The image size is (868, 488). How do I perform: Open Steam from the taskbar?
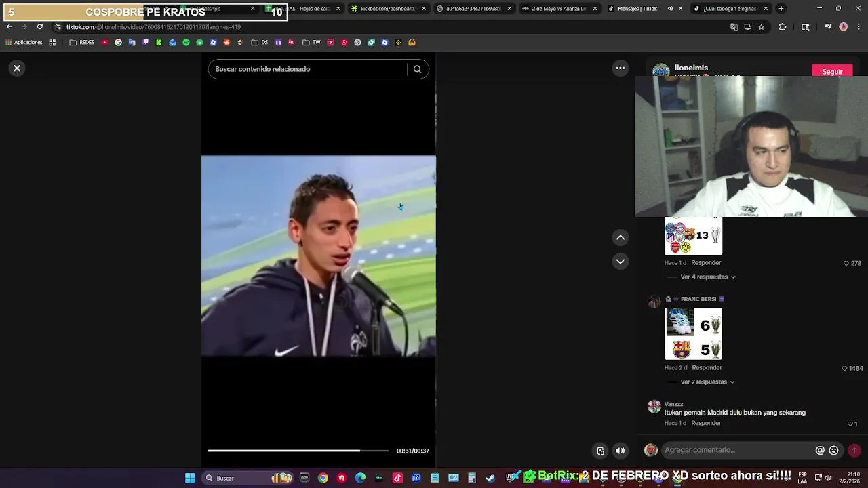[490, 478]
